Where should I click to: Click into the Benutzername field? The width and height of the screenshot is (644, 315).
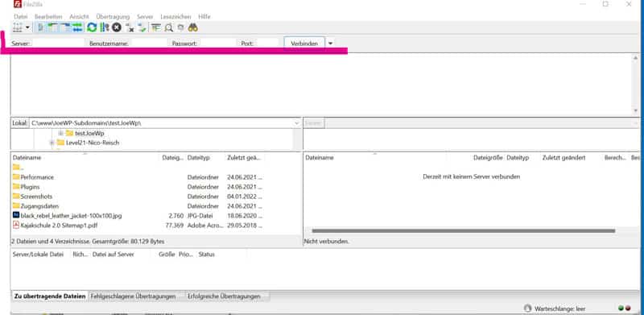(149, 43)
